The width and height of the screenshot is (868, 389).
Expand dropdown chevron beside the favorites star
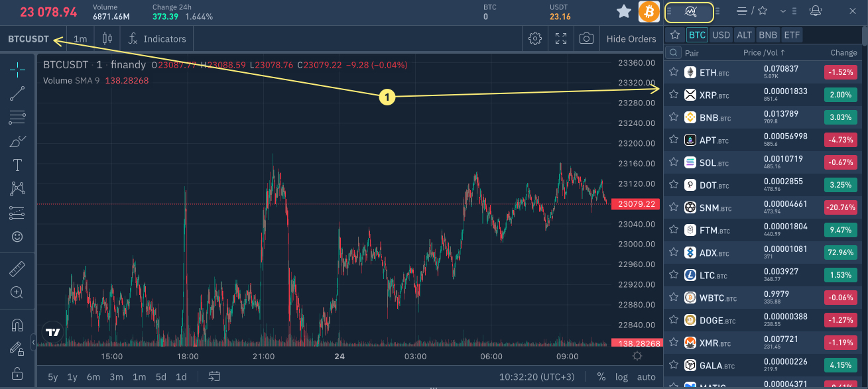783,11
